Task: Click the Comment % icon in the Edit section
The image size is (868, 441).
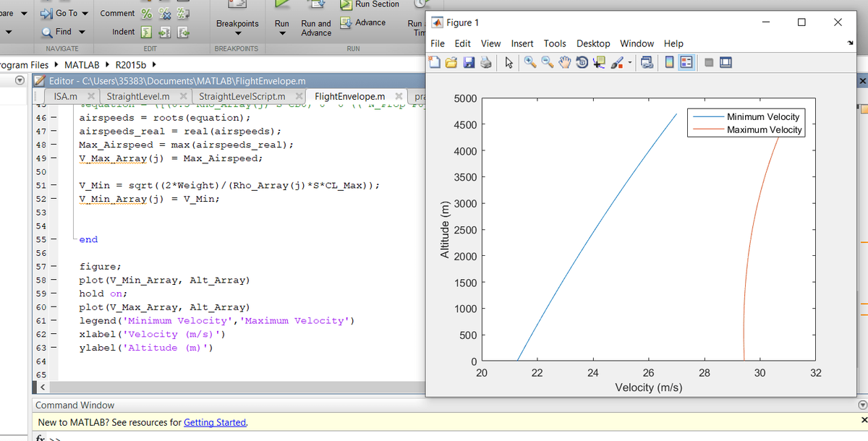Action: (x=147, y=13)
